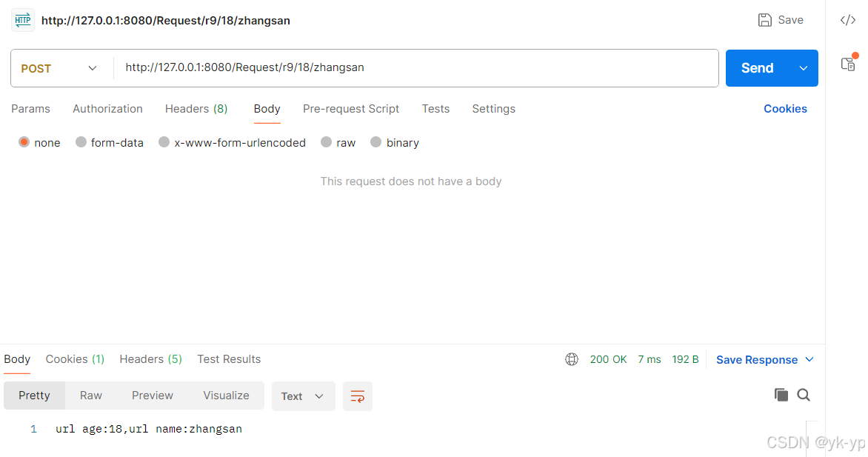
Task: Toggle the wrap lines icon
Action: [x=358, y=396]
